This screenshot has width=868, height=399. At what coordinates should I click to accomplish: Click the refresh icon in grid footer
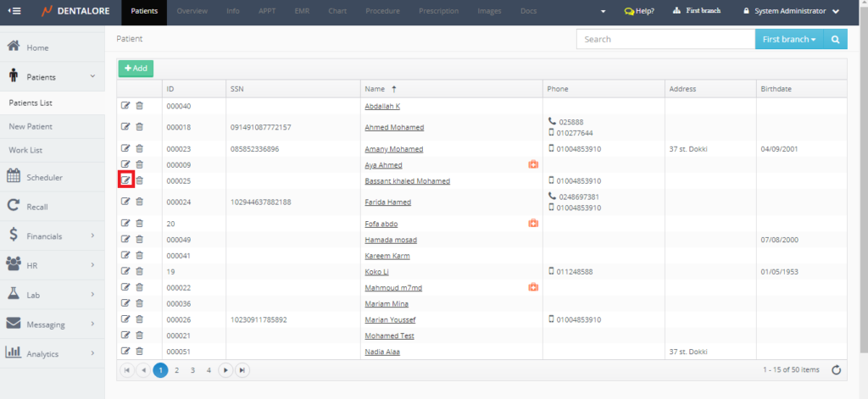point(836,370)
